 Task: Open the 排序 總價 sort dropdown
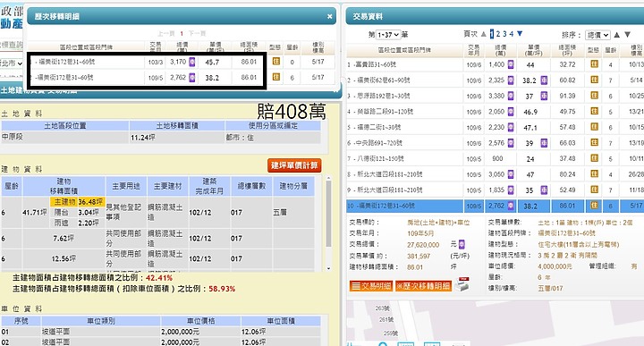pos(597,35)
